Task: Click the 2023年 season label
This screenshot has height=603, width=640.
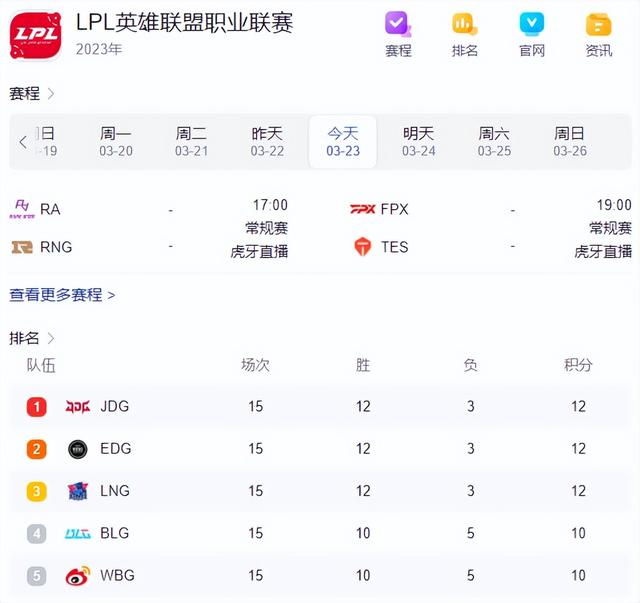Action: tap(99, 49)
